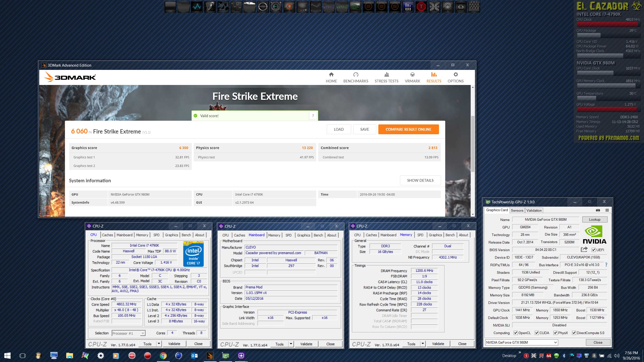Switch to Sensors tab in GPU-Z
Viewport: 644px width, 362px height.
point(517,210)
